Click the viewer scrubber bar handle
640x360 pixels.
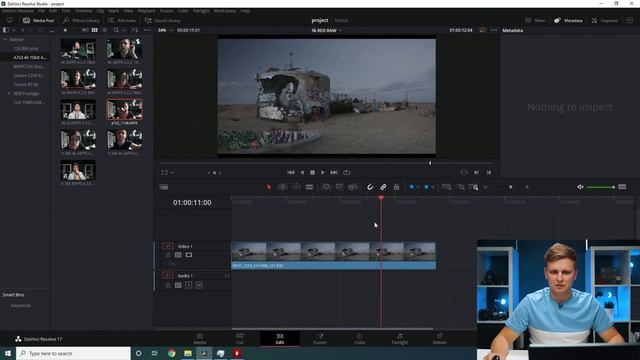430,163
